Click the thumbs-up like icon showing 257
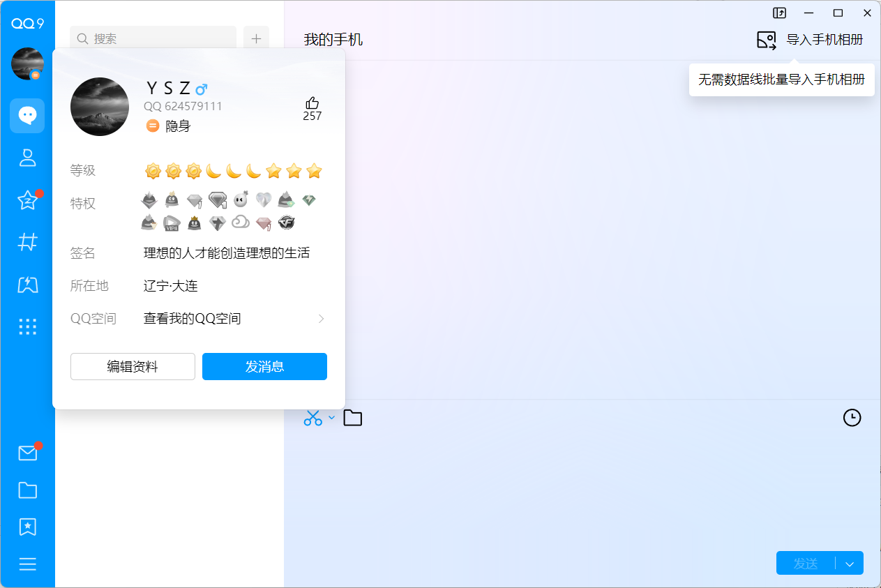The image size is (881, 588). pos(312,103)
